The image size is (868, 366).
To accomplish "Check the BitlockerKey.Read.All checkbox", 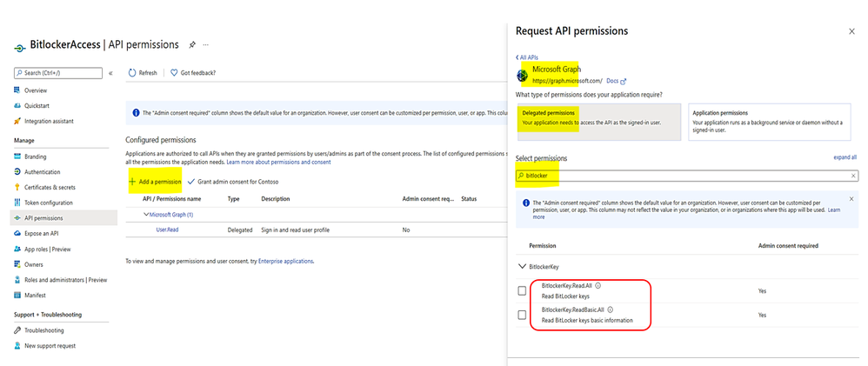I will [x=522, y=291].
